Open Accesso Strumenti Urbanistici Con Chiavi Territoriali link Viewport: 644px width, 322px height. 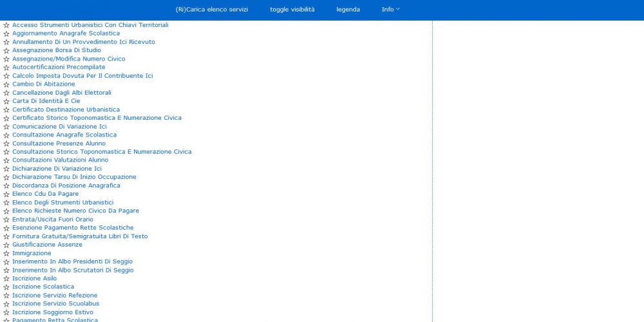tap(90, 25)
